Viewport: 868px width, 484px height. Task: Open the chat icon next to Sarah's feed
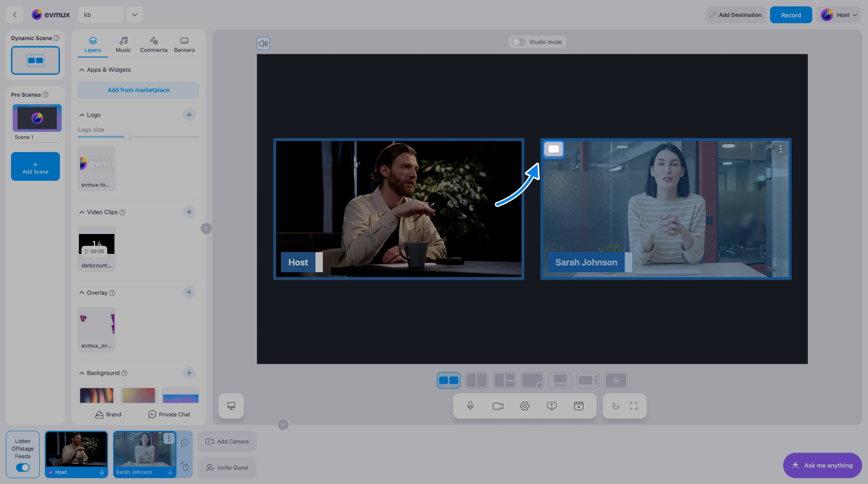click(184, 443)
